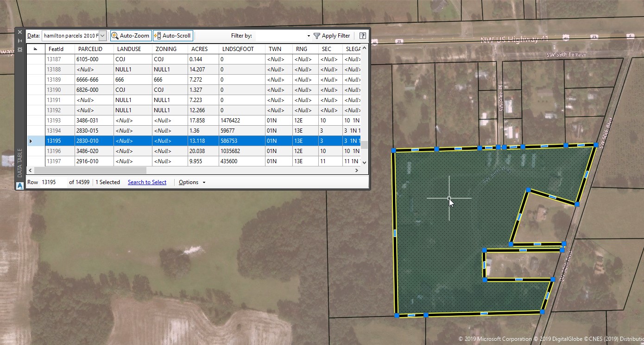The width and height of the screenshot is (644, 345).
Task: Click the Search to Select link
Action: click(147, 182)
